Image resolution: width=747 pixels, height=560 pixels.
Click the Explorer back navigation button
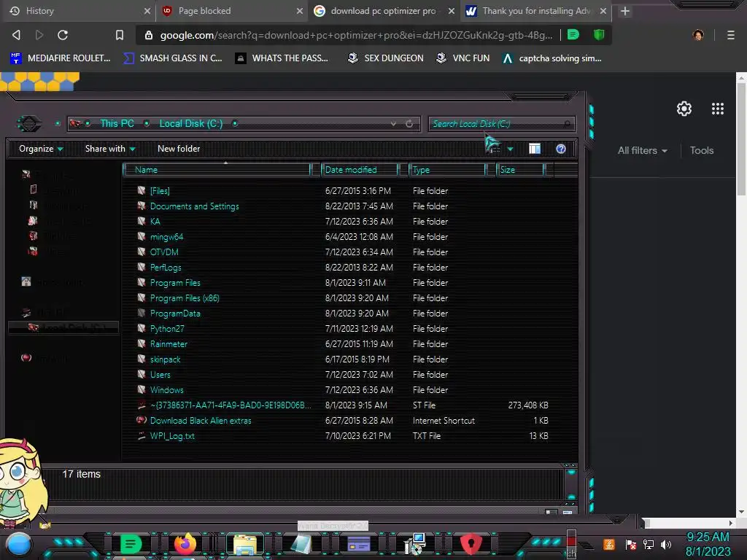[29, 124]
